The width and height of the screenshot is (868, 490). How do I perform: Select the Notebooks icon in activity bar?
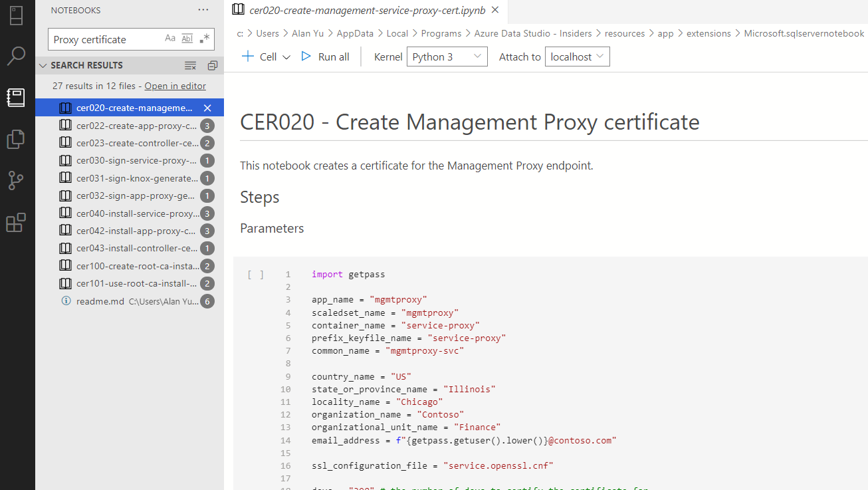point(17,98)
